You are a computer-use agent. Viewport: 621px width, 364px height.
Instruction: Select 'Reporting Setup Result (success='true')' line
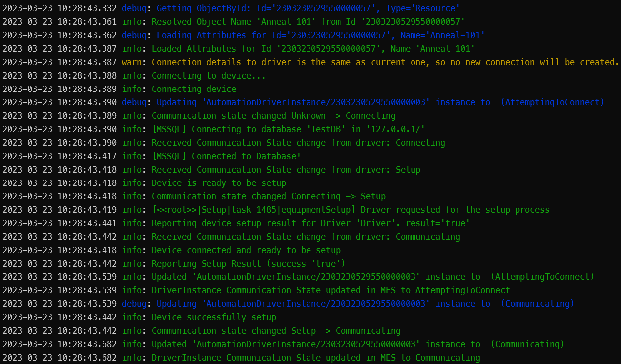pos(174,264)
